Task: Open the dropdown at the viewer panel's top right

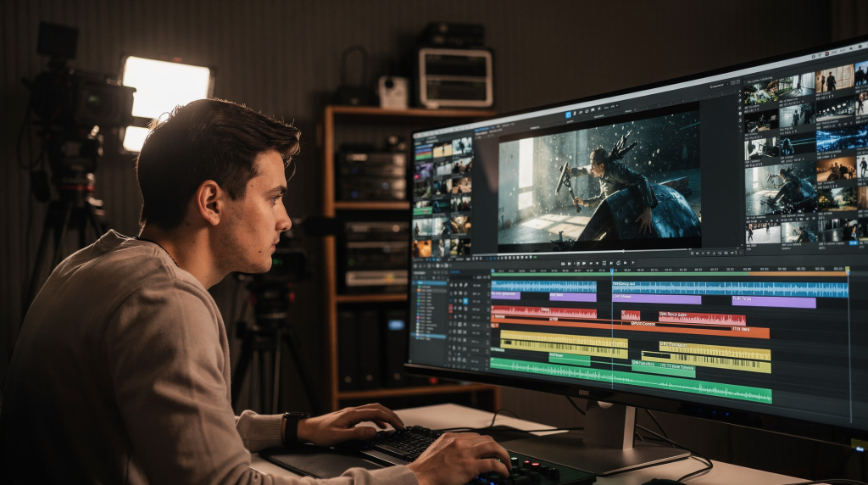Action: tap(720, 85)
